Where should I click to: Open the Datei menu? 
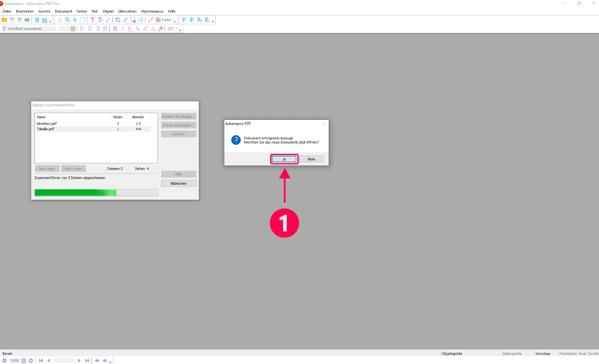(7, 11)
